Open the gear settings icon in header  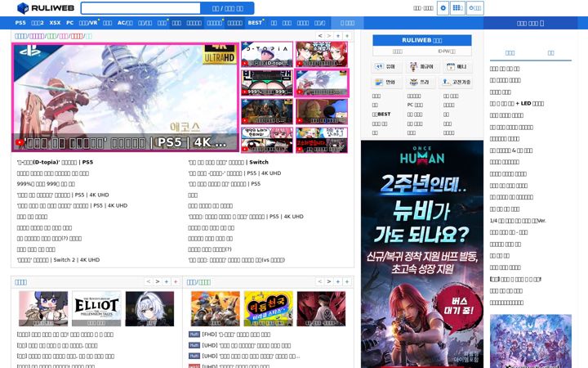point(443,8)
